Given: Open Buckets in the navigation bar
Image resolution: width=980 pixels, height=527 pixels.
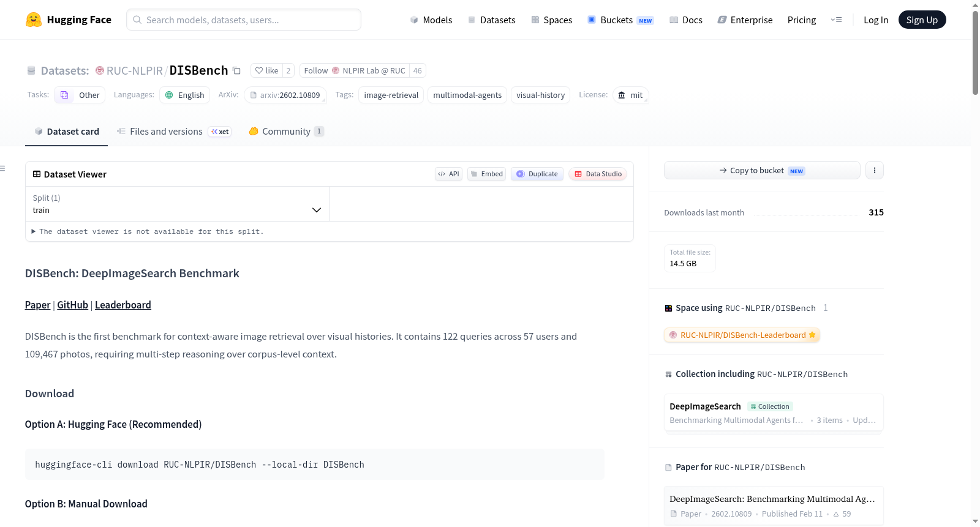Looking at the screenshot, I should pyautogui.click(x=620, y=20).
